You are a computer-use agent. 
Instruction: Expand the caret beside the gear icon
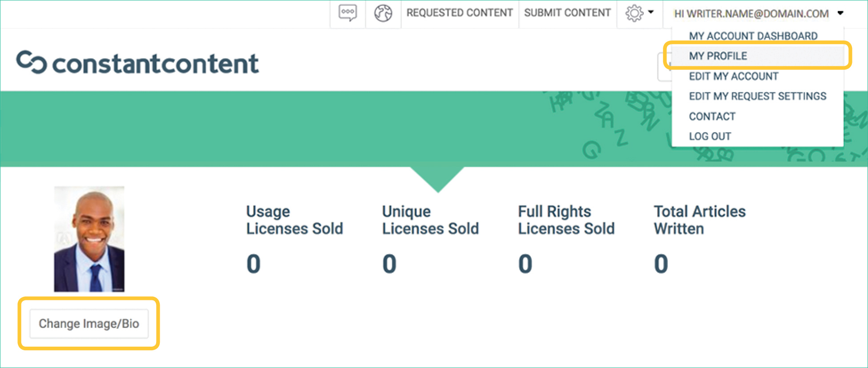[651, 12]
